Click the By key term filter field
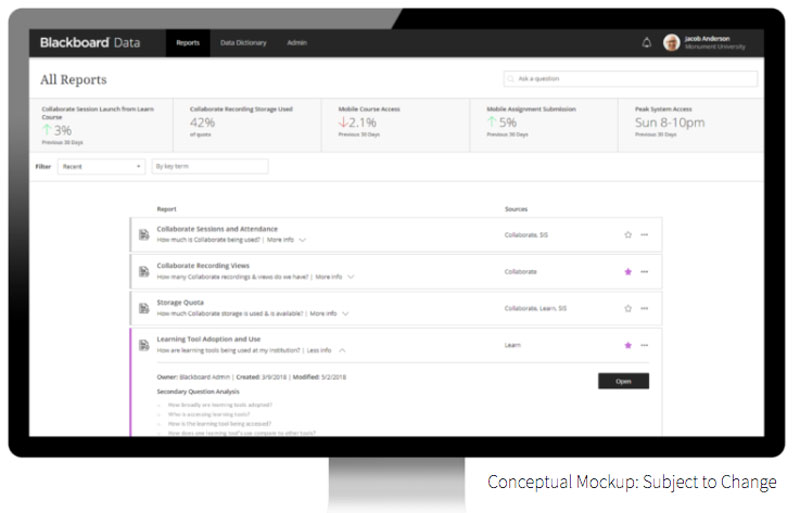The width and height of the screenshot is (800, 513). [210, 166]
